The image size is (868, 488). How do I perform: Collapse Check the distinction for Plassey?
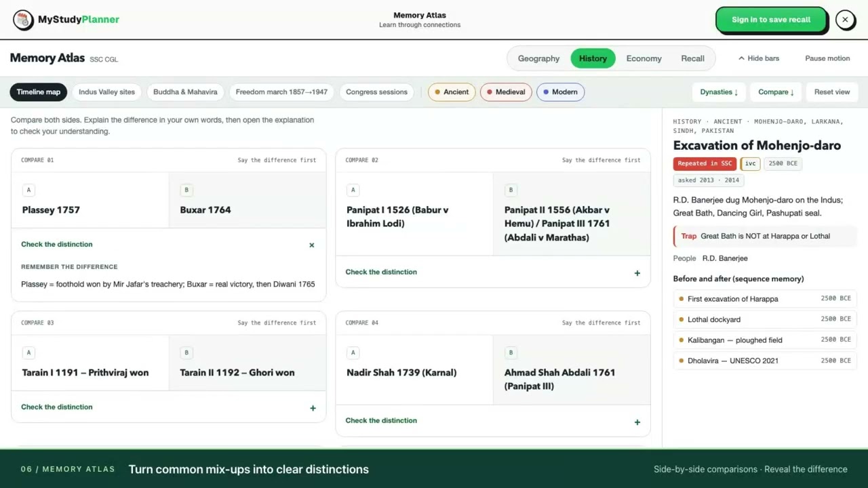pos(169,245)
